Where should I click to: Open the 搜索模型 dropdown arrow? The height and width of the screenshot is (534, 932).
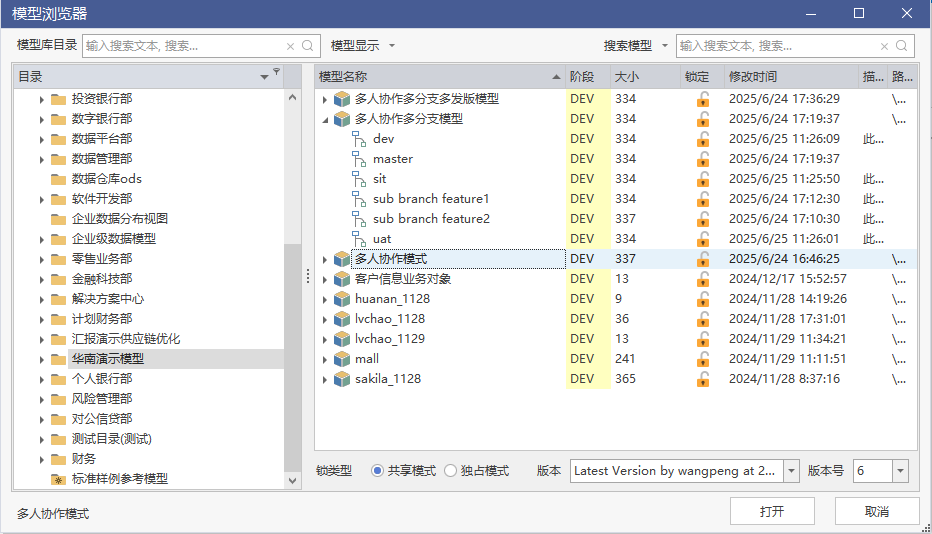click(665, 46)
